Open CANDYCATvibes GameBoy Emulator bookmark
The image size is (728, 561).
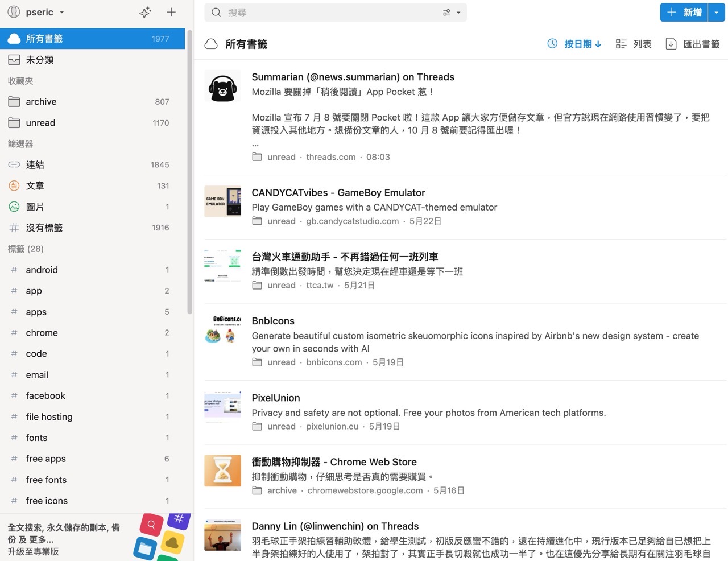pyautogui.click(x=338, y=193)
